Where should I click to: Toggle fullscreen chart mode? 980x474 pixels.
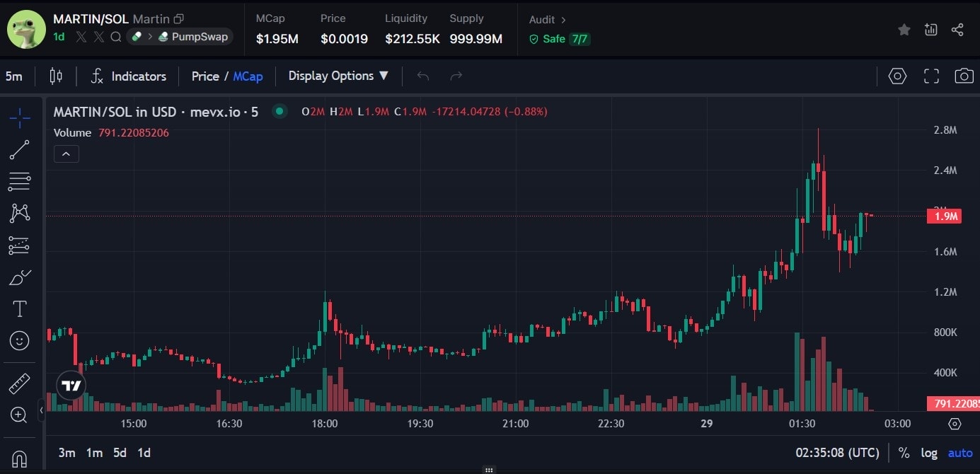[x=931, y=76]
